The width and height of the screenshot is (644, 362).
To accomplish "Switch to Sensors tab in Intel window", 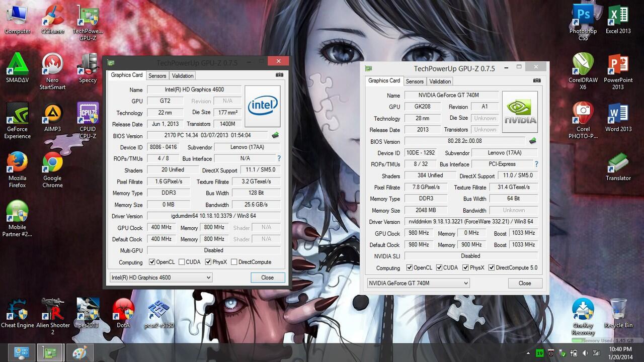I will (x=157, y=75).
